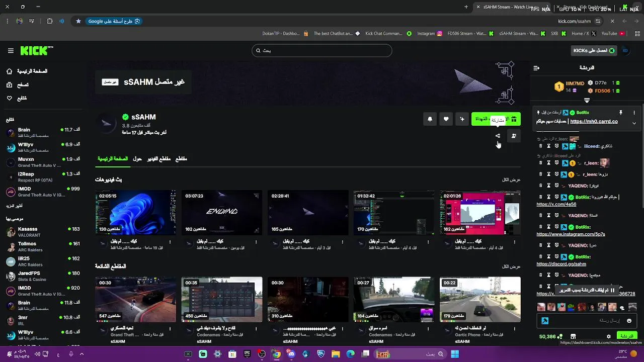Collapse the chat panel with the arrow icon
This screenshot has width=644, height=362.
pos(536,68)
